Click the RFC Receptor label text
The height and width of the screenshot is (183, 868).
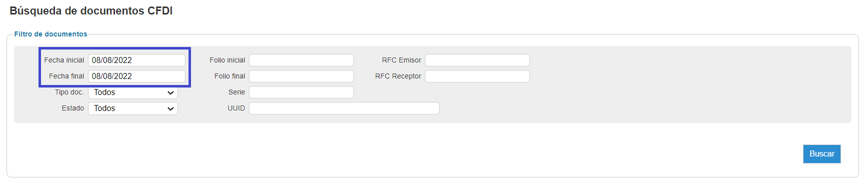398,76
